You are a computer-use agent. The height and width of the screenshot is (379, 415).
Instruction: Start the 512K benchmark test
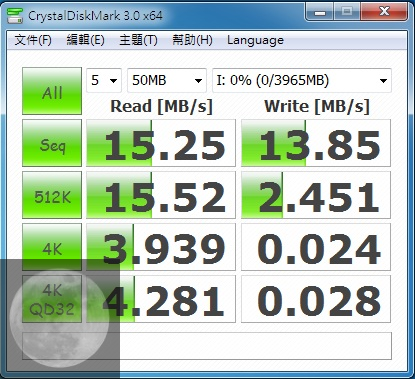click(x=52, y=195)
